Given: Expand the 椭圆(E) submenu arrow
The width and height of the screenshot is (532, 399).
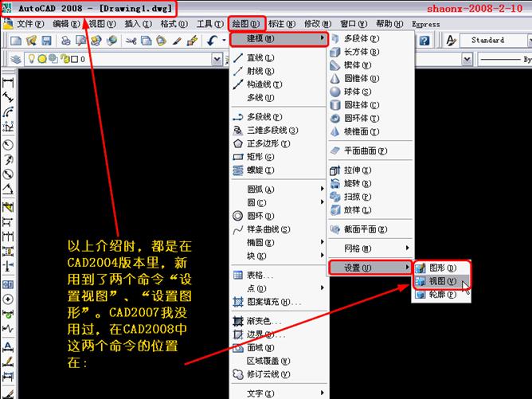Looking at the screenshot, I should (x=322, y=242).
